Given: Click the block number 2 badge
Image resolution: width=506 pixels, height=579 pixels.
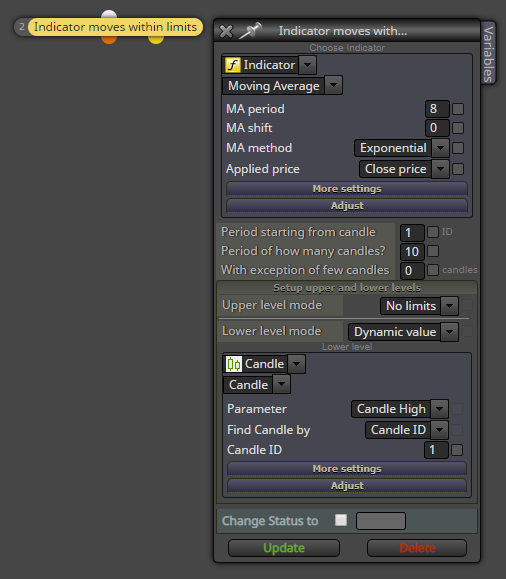Looking at the screenshot, I should 22,27.
